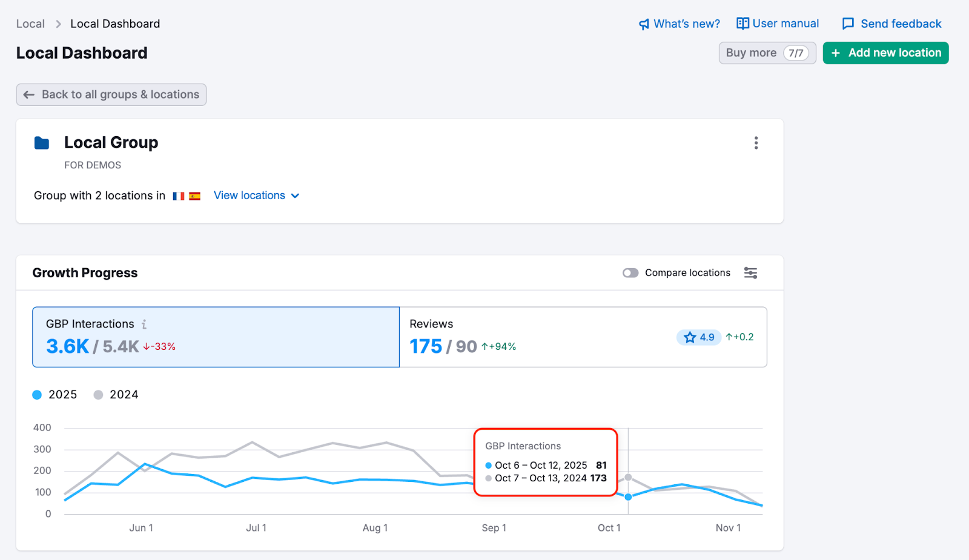
Task: Click Local in the breadcrumb
Action: coord(30,24)
